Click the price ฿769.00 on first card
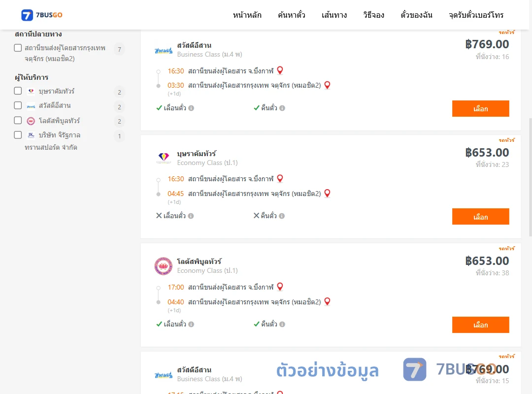532x394 pixels. point(487,44)
